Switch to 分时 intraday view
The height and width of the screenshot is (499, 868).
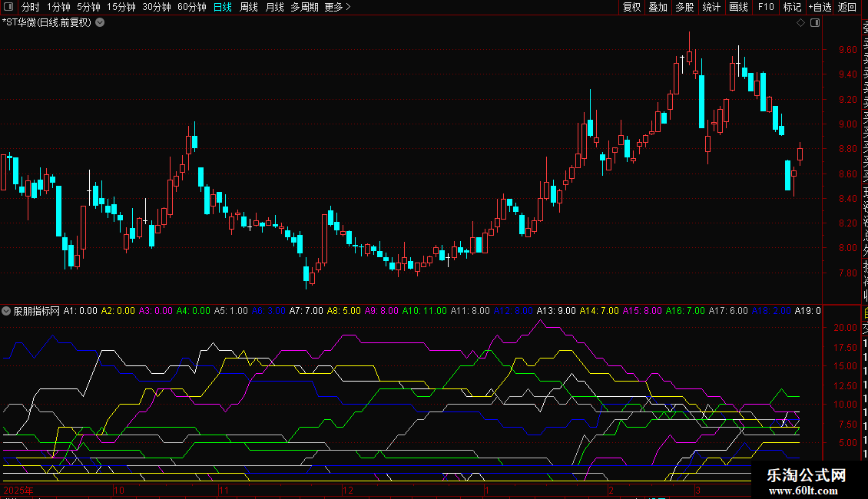click(30, 7)
